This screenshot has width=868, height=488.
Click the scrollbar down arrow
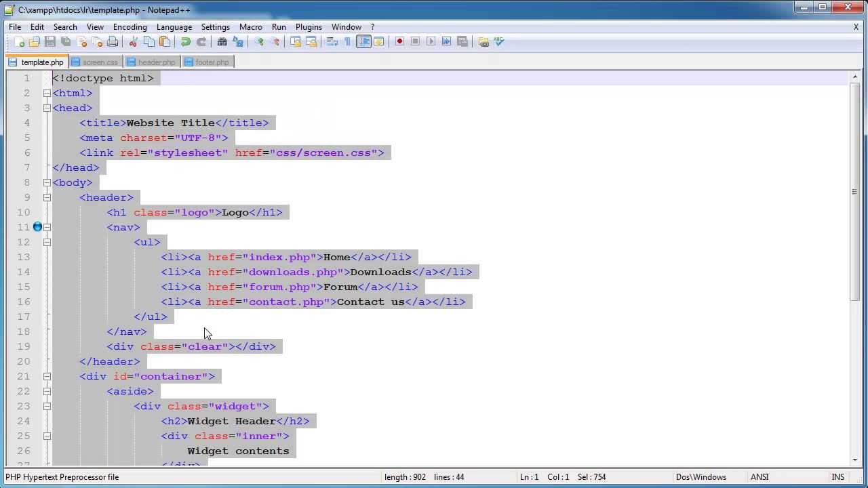pyautogui.click(x=854, y=460)
